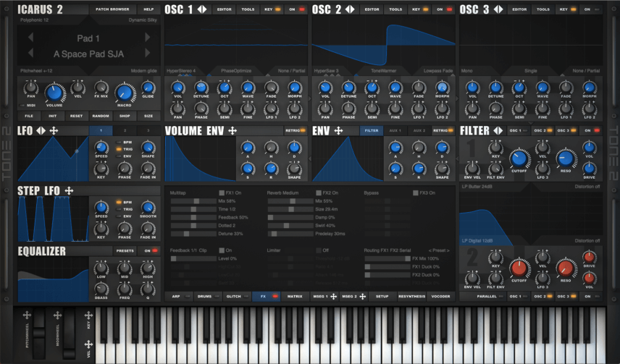The image size is (620, 364).
Task: Click the LFO left-right arrows icon
Action: pyautogui.click(x=41, y=130)
